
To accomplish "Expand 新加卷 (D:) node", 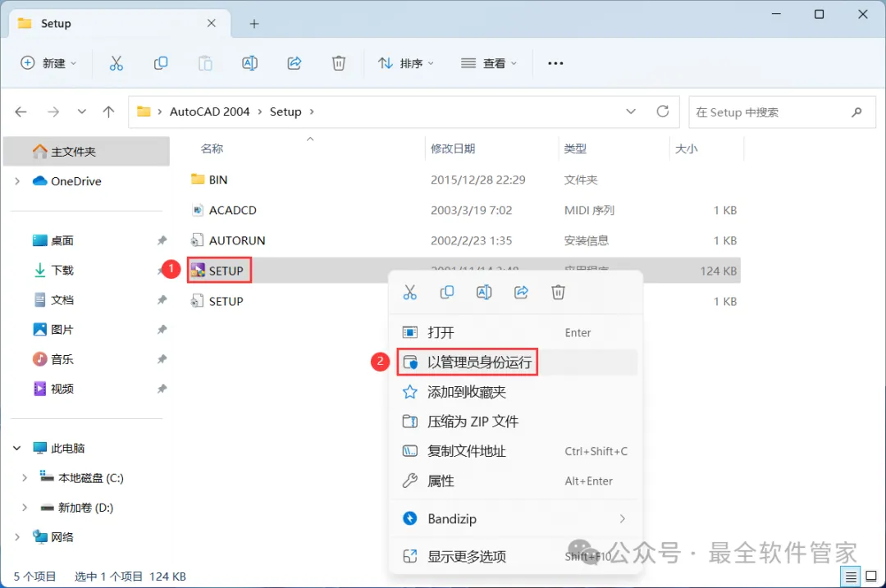I will point(25,508).
